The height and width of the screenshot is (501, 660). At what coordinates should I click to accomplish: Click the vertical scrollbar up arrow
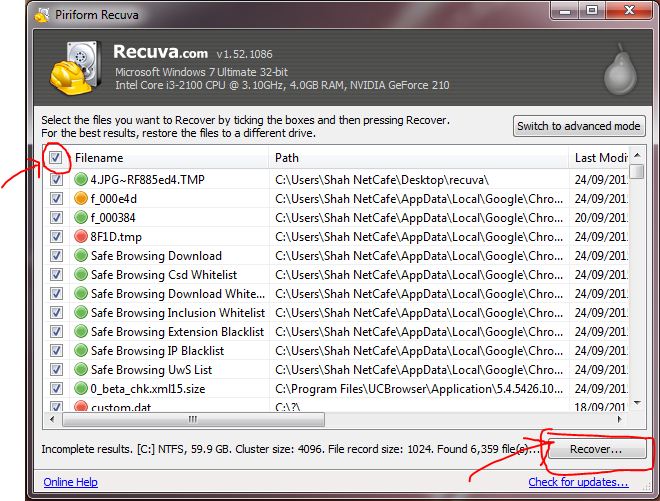637,155
